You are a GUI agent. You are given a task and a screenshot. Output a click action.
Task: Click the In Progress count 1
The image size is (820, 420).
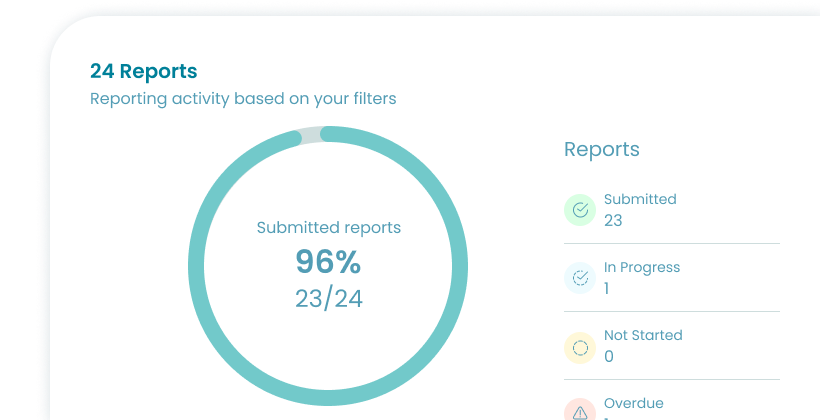pyautogui.click(x=607, y=288)
